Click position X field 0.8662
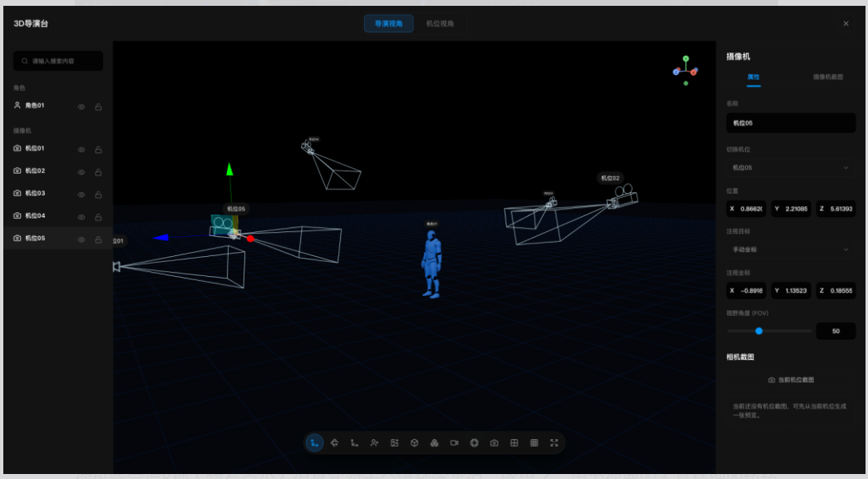868x479 pixels. [747, 209]
